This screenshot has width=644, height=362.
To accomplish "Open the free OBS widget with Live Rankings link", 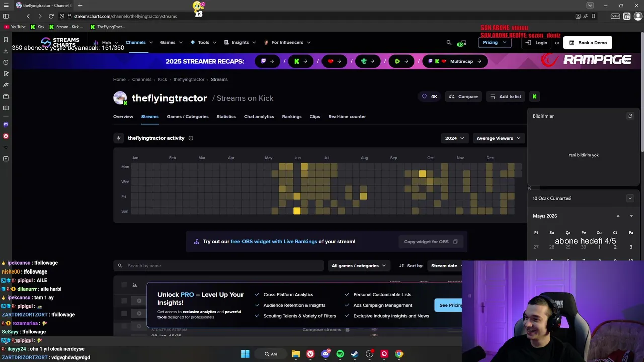I will tap(274, 241).
